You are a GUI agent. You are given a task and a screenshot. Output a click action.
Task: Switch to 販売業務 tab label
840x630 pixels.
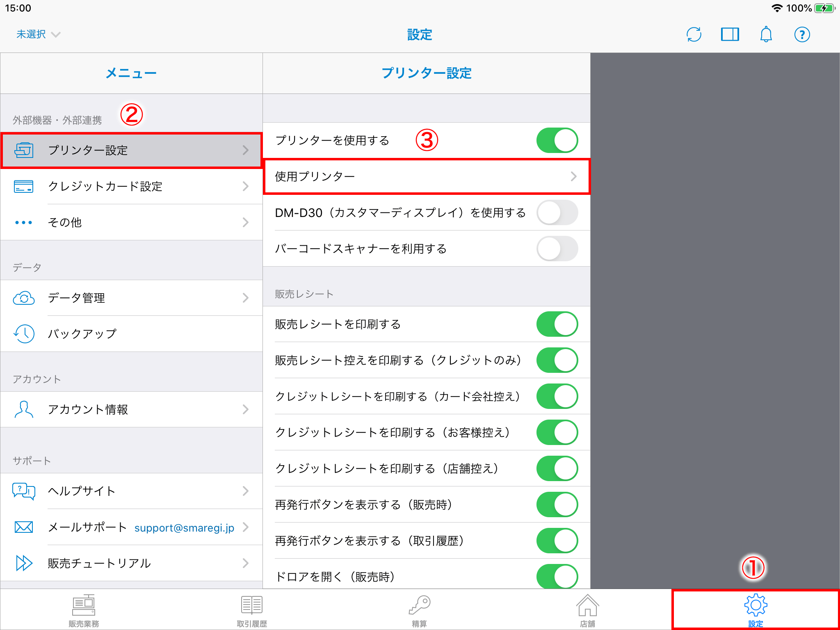(84, 623)
